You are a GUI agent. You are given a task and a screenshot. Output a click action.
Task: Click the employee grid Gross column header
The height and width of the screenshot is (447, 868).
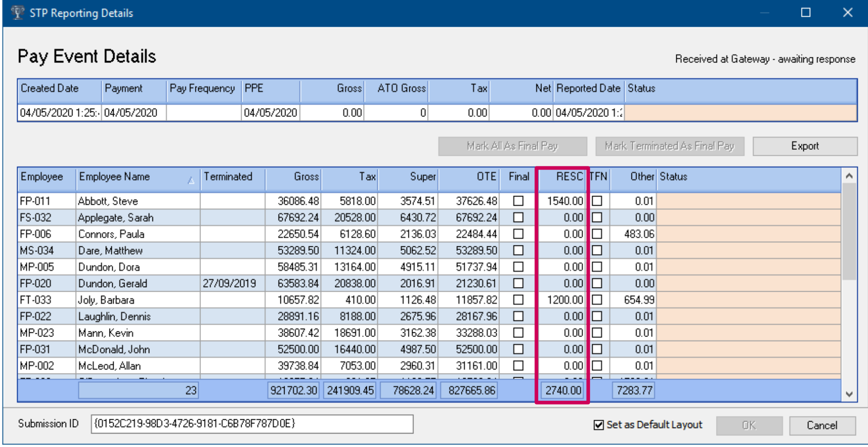point(293,179)
